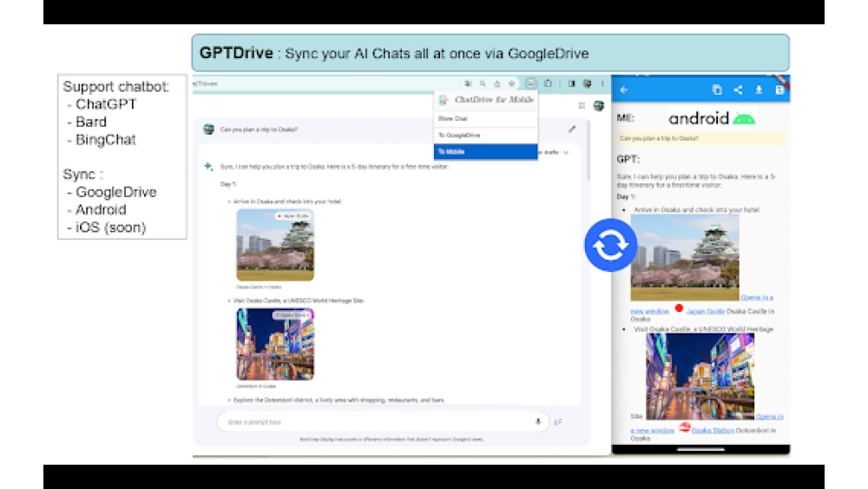Click the 'ChatDrive for Mobile' popup title
Image resolution: width=868 pixels, height=489 pixels.
[494, 100]
